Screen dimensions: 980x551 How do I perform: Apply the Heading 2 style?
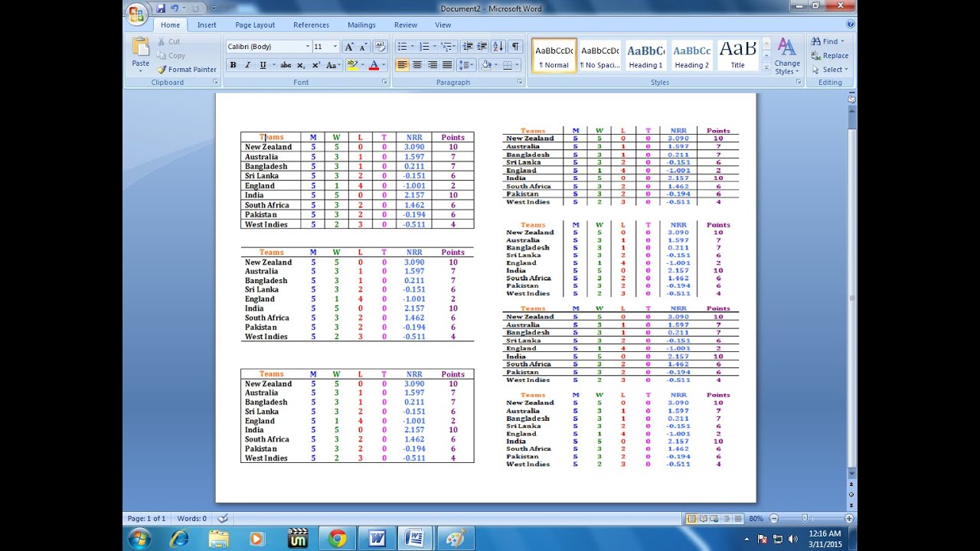[x=692, y=56]
